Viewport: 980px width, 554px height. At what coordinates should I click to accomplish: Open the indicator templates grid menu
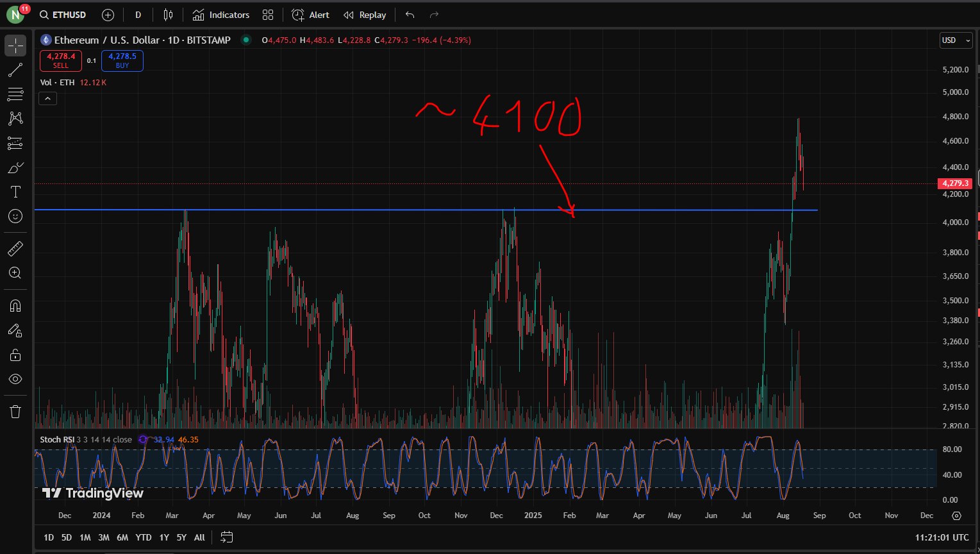tap(268, 15)
